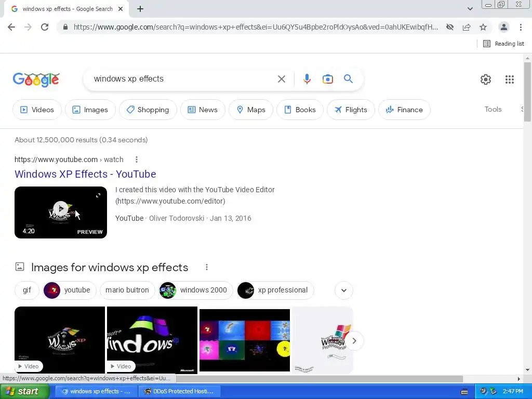Viewport: 532px width, 399px height.
Task: Switch to the Books results tab
Action: 300,110
